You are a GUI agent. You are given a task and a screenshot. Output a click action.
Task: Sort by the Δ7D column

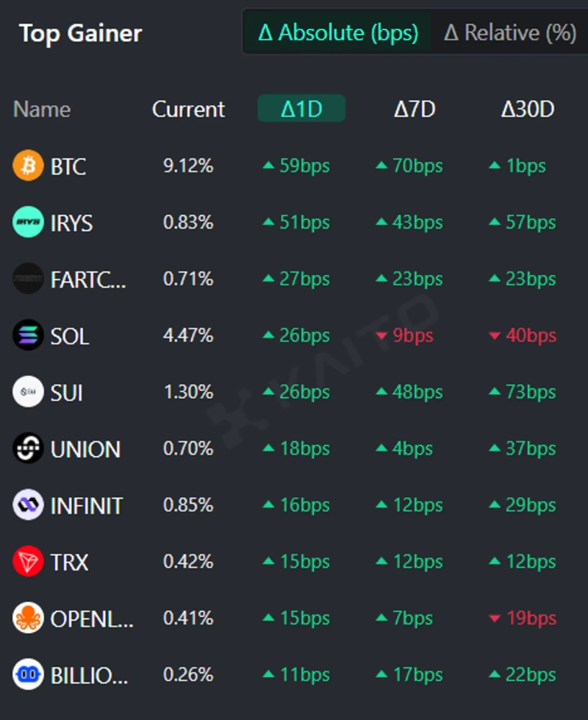coord(415,109)
